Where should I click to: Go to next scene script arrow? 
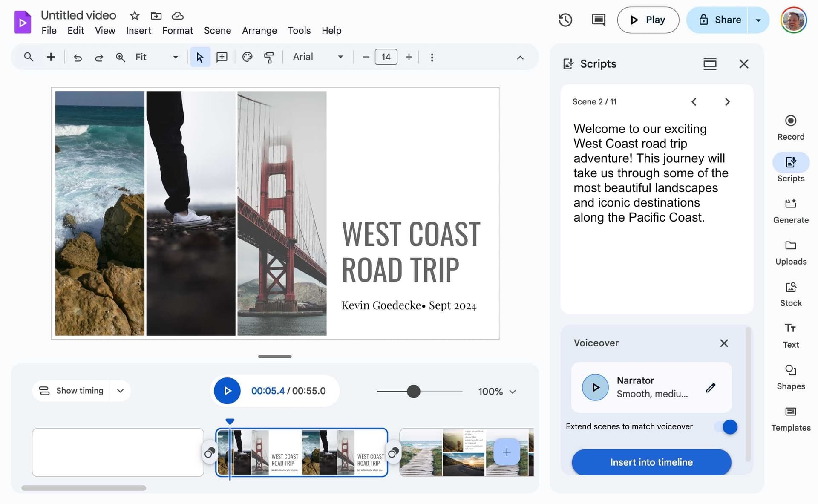727,102
